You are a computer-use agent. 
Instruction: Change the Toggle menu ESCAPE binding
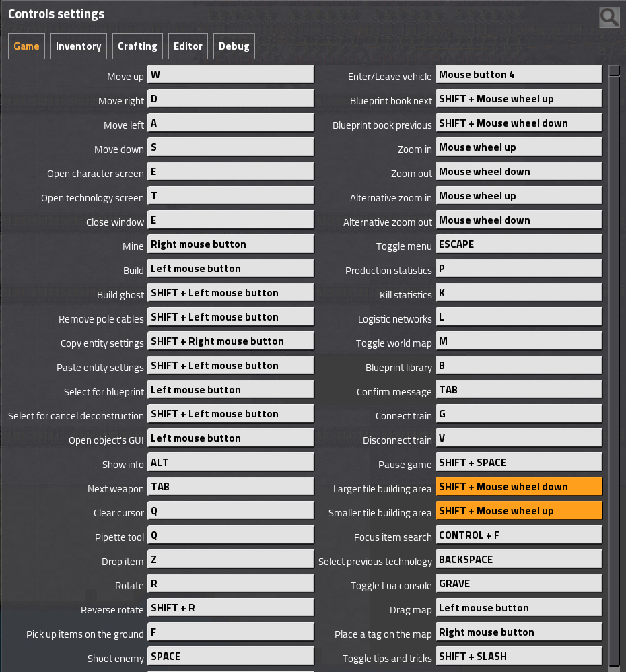tap(518, 244)
